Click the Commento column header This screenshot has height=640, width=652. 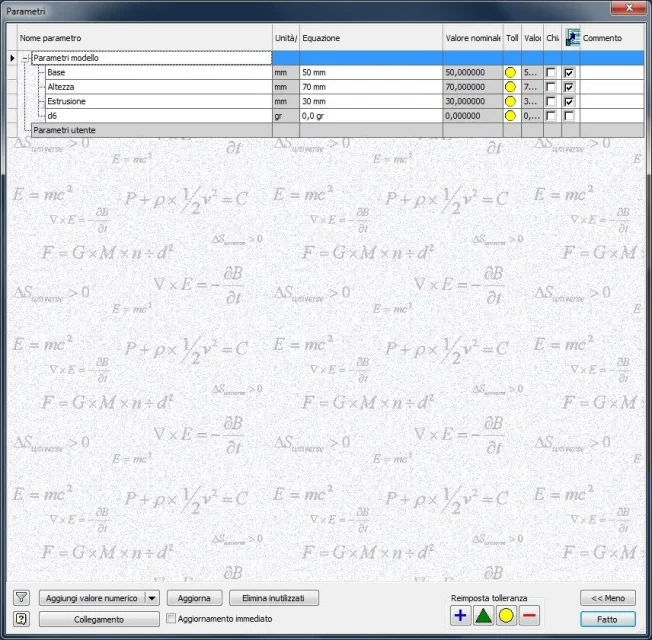point(612,38)
